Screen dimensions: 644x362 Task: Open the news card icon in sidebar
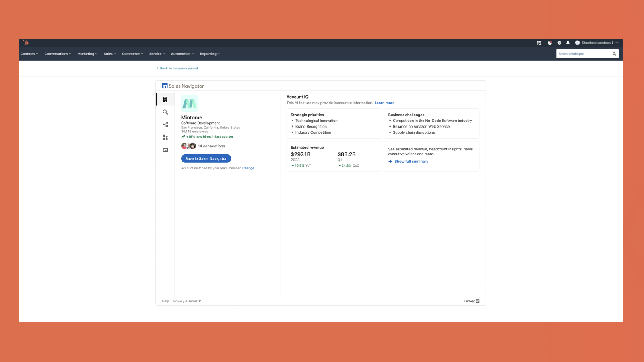point(165,150)
